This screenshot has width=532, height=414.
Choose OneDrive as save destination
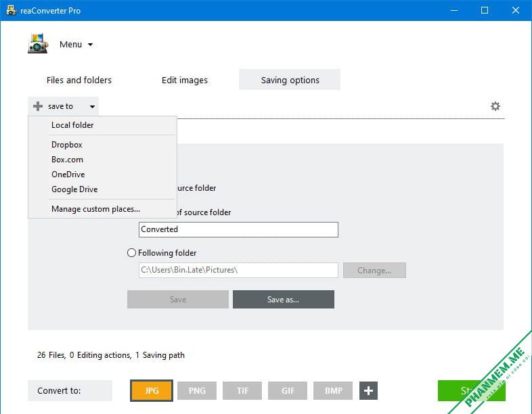tap(102, 175)
